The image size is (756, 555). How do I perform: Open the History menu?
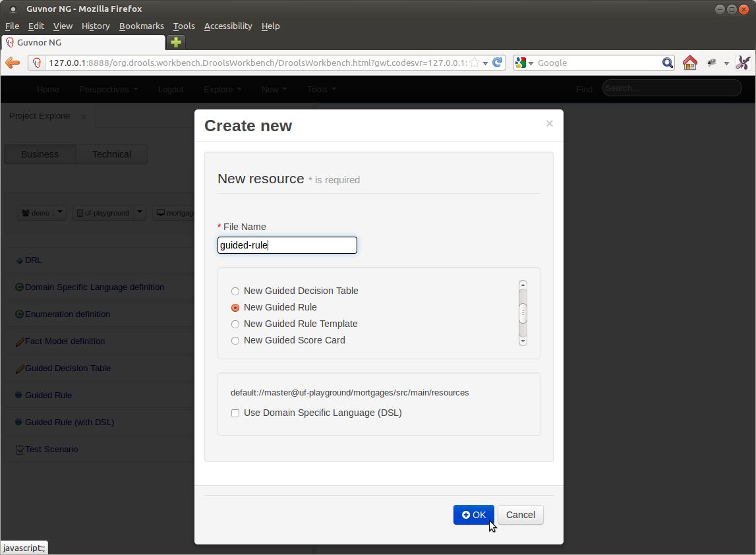[x=96, y=26]
